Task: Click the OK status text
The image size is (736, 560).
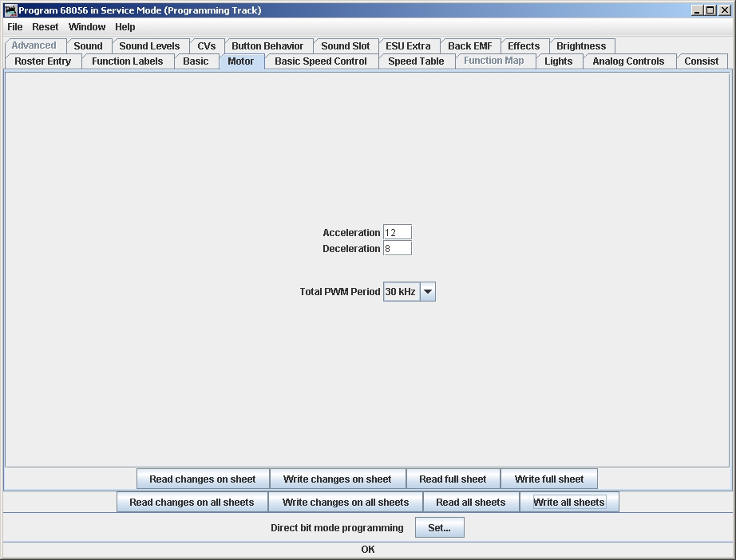Action: pos(368,549)
